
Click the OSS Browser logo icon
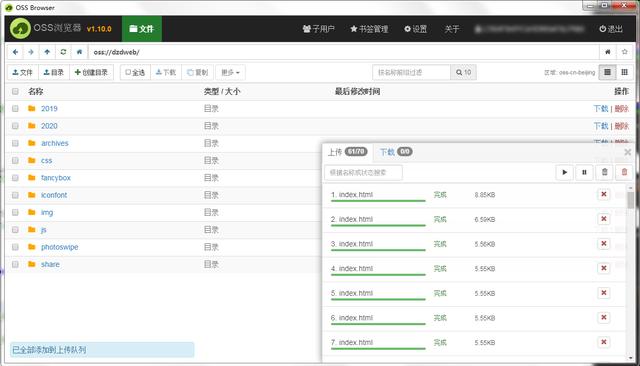(20, 29)
